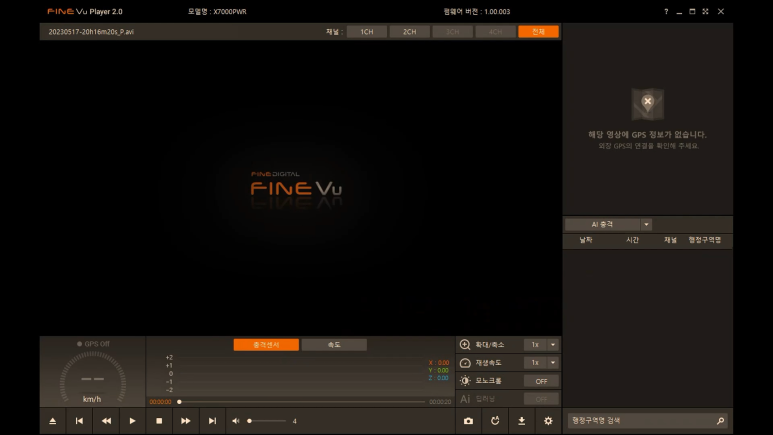
Task: Click the search magnifier icon
Action: pyautogui.click(x=720, y=421)
